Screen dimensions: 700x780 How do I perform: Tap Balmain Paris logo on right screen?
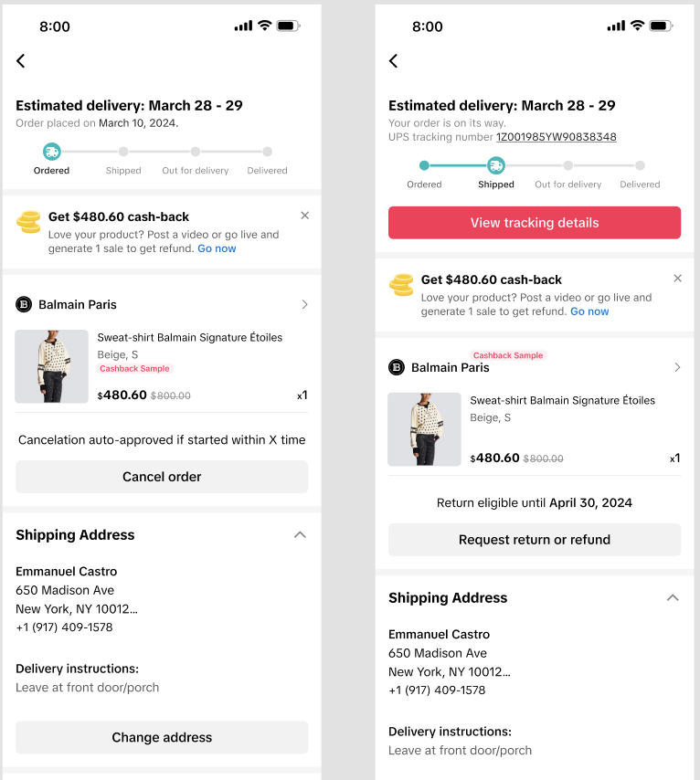[397, 367]
